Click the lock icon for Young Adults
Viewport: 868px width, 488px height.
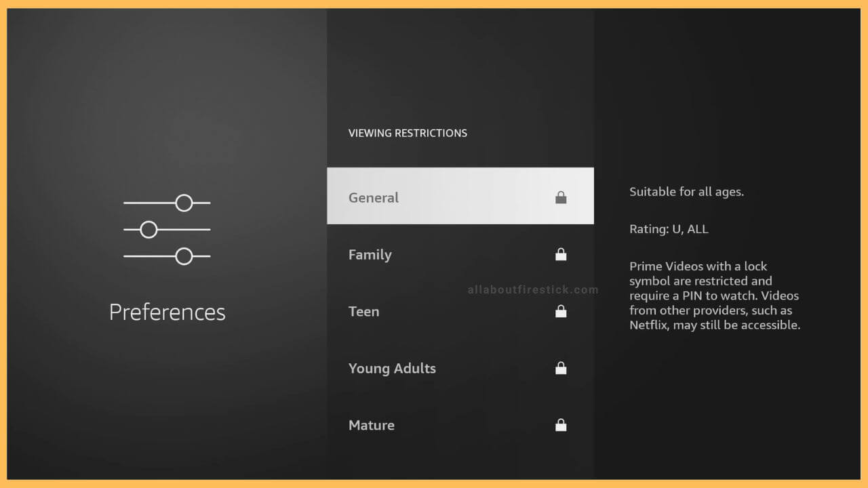pyautogui.click(x=561, y=368)
